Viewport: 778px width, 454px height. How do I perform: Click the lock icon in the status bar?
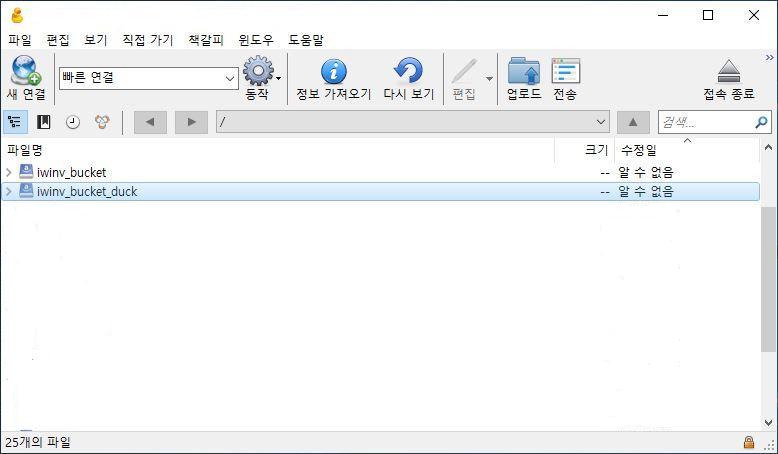pos(749,442)
